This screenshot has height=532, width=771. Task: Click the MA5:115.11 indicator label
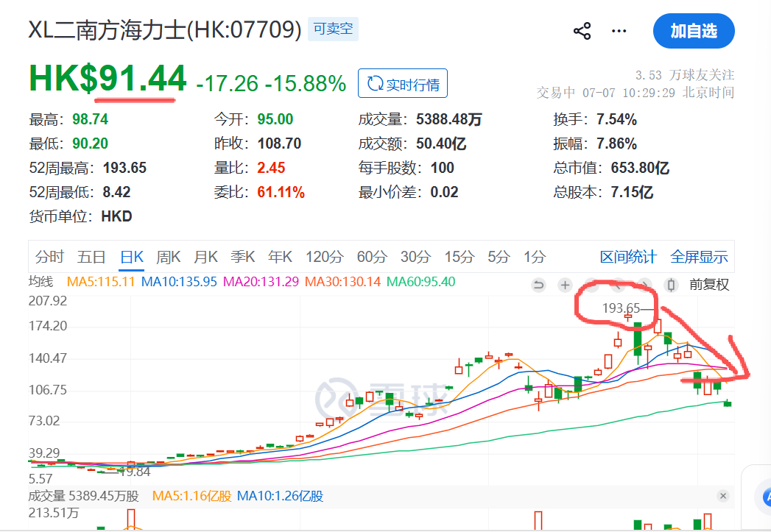click(101, 282)
